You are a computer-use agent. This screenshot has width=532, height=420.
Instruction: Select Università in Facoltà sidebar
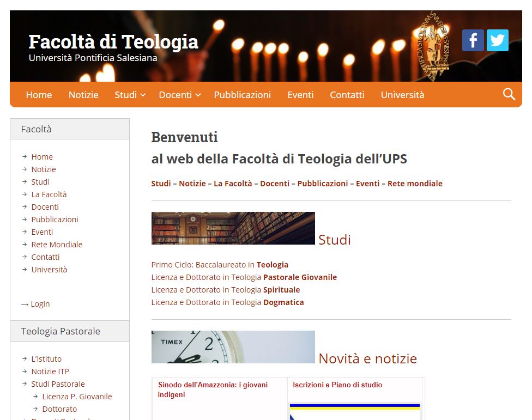point(49,270)
